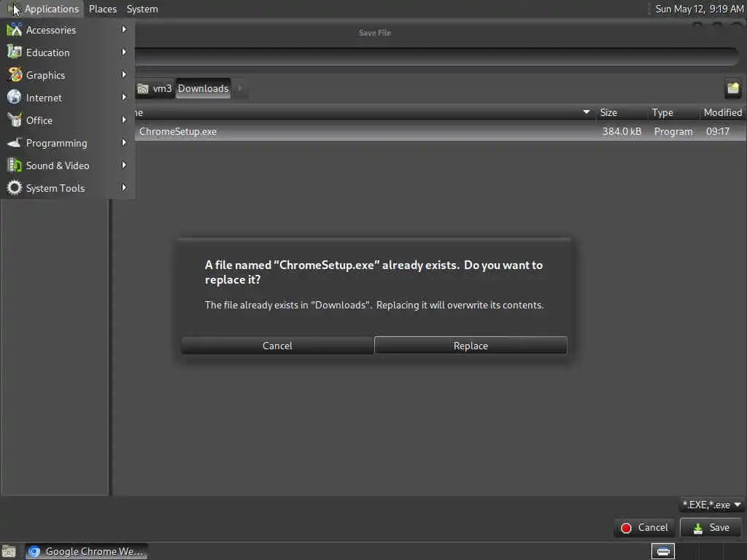Image resolution: width=747 pixels, height=560 pixels.
Task: Sort files by the Size column header
Action: click(622, 112)
